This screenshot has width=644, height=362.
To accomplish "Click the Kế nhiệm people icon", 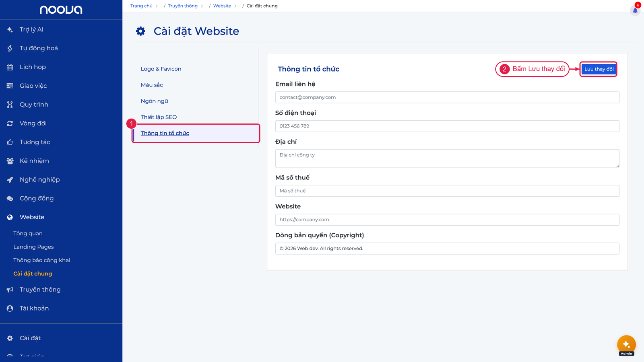I will tap(10, 161).
